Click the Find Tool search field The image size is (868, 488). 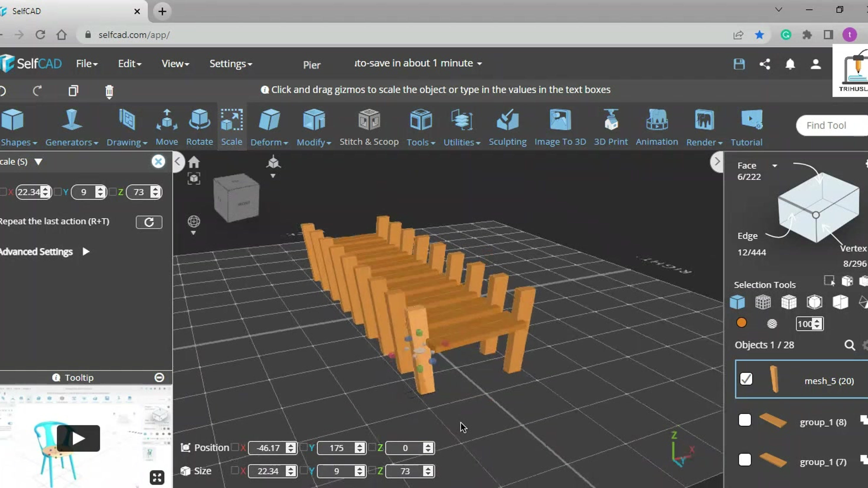coord(832,125)
